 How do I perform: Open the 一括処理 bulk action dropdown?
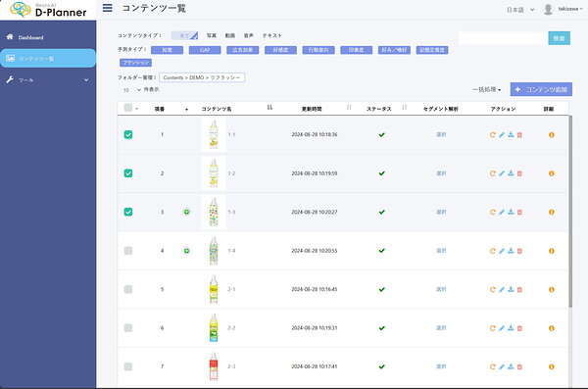pos(487,89)
